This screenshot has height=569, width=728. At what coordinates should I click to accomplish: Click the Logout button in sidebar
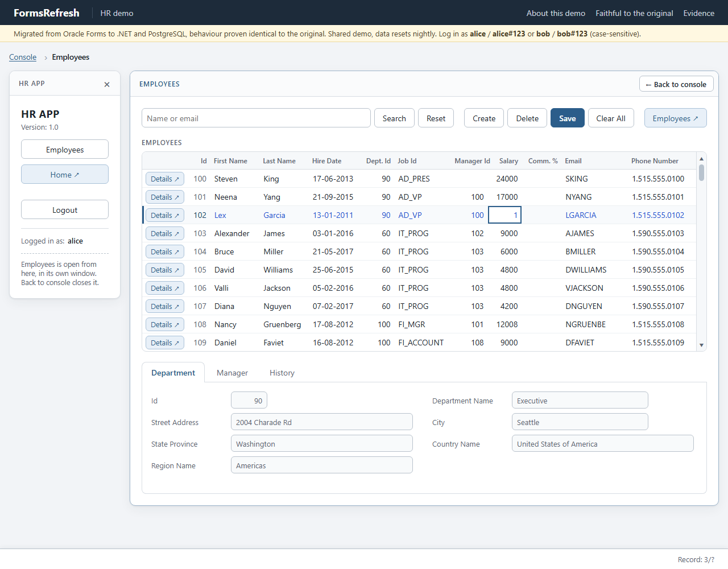click(65, 209)
